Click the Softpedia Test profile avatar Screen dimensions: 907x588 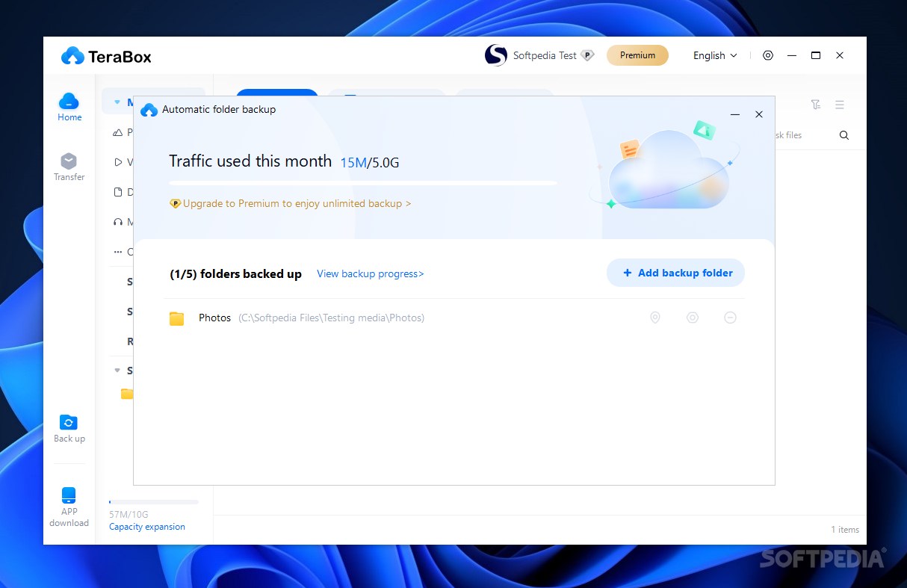click(x=496, y=55)
